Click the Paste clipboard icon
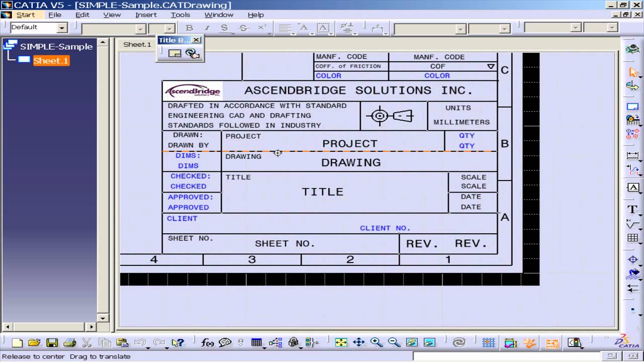The width and height of the screenshot is (644, 362). coord(122,342)
